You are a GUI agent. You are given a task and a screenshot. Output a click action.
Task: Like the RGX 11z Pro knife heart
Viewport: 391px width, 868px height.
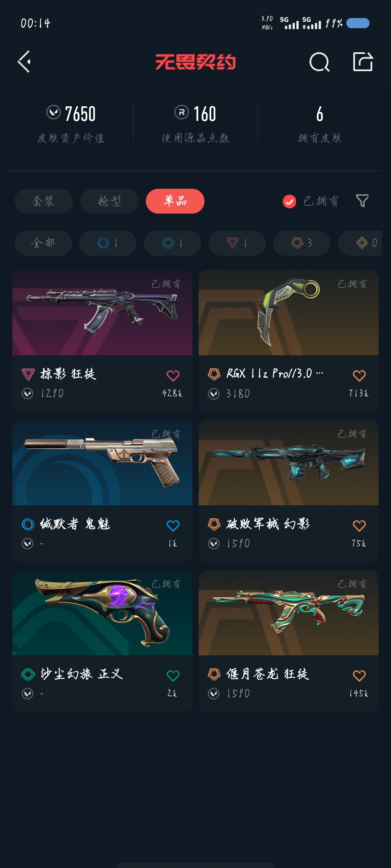pyautogui.click(x=359, y=375)
